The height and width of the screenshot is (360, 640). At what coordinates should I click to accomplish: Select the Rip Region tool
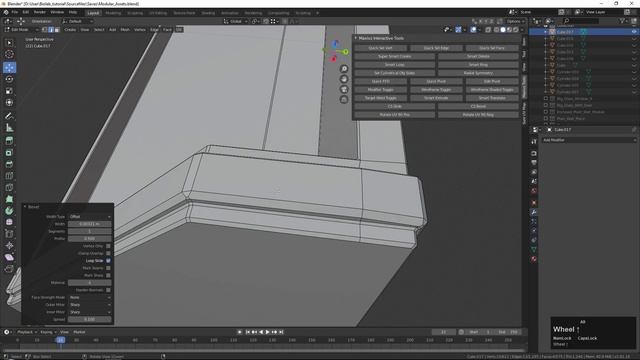click(x=9, y=269)
